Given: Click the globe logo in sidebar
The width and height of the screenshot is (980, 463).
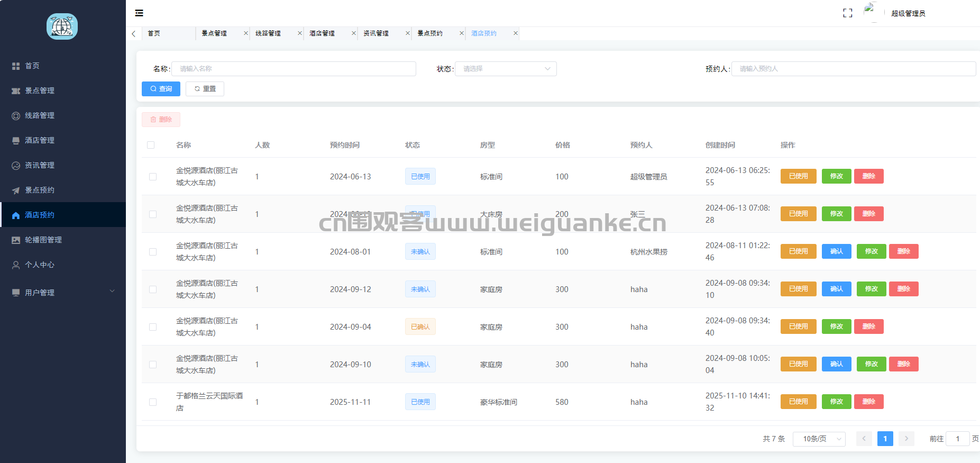Looking at the screenshot, I should (62, 26).
